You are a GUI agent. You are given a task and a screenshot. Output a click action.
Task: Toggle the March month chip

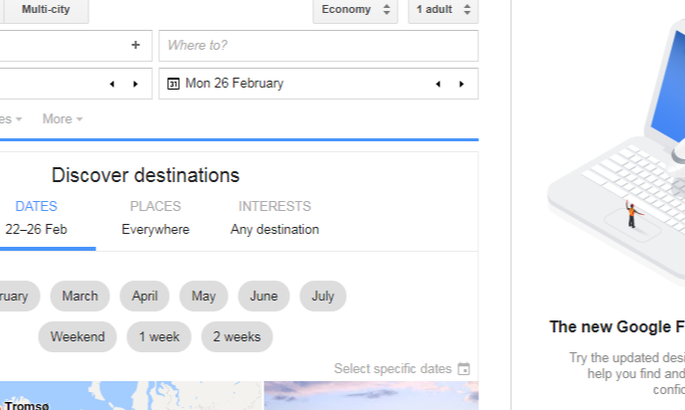pos(80,296)
